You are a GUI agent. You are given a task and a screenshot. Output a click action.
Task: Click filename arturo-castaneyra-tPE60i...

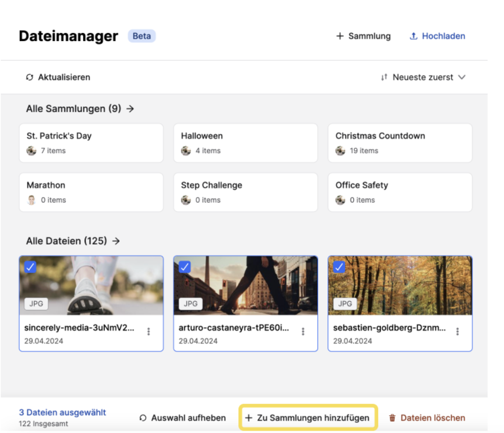pos(234,328)
